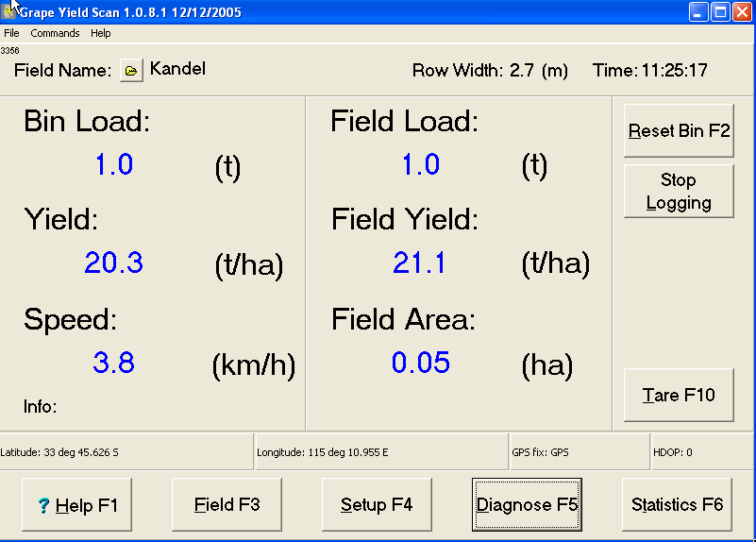This screenshot has width=756, height=542.
Task: Click the Longitude status bar panel
Action: click(380, 452)
